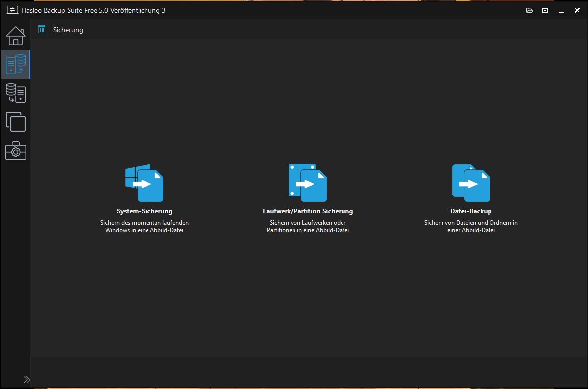The image size is (588, 389).
Task: Expand the sidebar with double chevron
Action: click(27, 380)
